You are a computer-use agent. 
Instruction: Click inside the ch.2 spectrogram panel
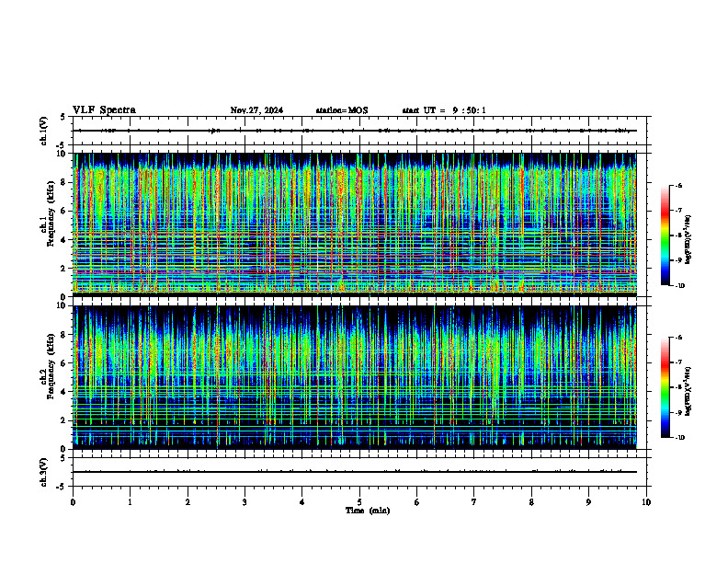pos(355,377)
